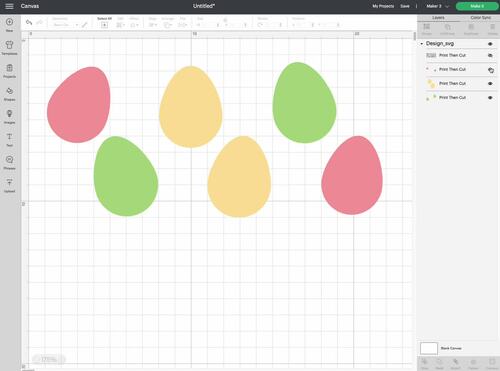Image resolution: width=500 pixels, height=371 pixels.
Task: Open the Arrange dropdown
Action: 168,25
